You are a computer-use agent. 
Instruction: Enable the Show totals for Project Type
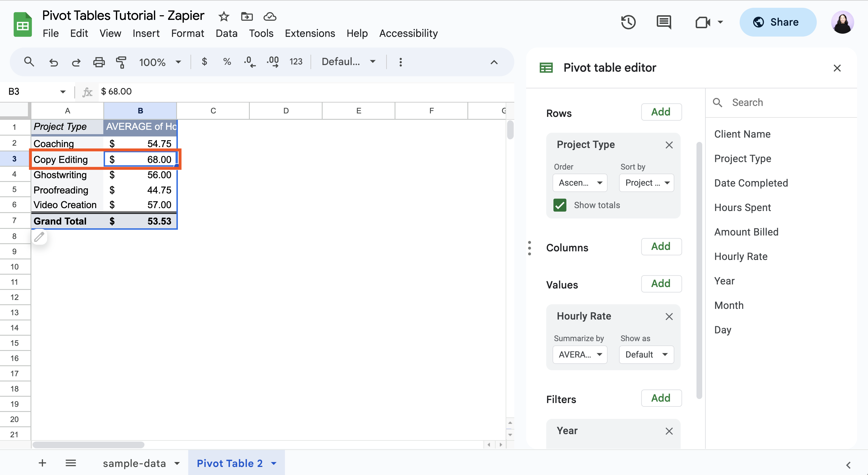point(560,205)
